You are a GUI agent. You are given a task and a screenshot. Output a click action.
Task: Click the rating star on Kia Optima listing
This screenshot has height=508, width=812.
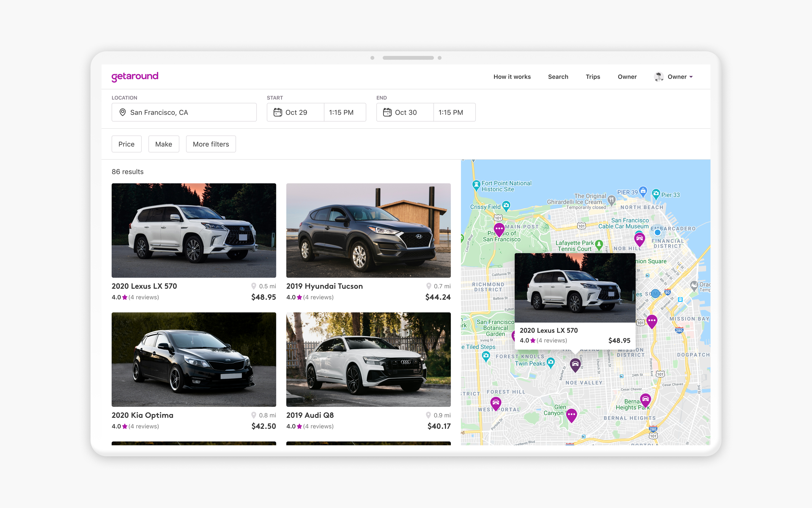coord(124,426)
